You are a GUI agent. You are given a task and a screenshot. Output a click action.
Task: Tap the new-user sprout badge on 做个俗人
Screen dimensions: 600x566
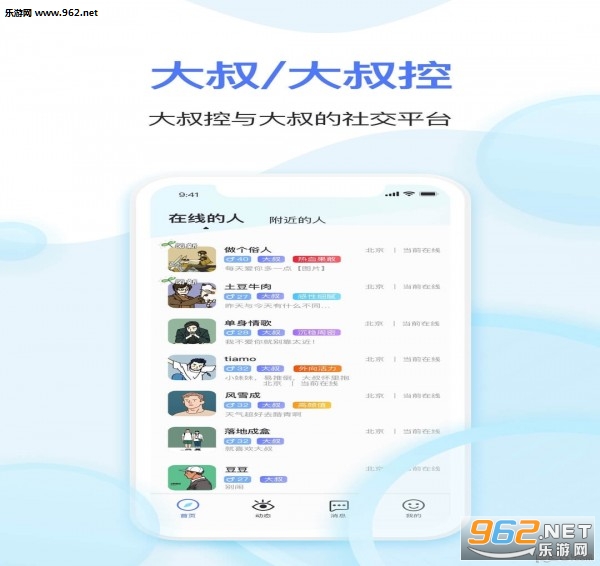[179, 245]
